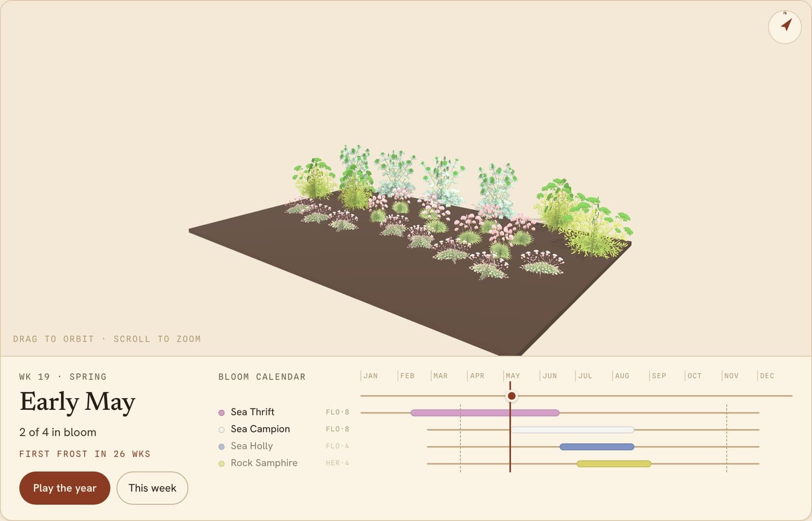Click the Sea Thrift pink color dot
812x521 pixels.
221,412
